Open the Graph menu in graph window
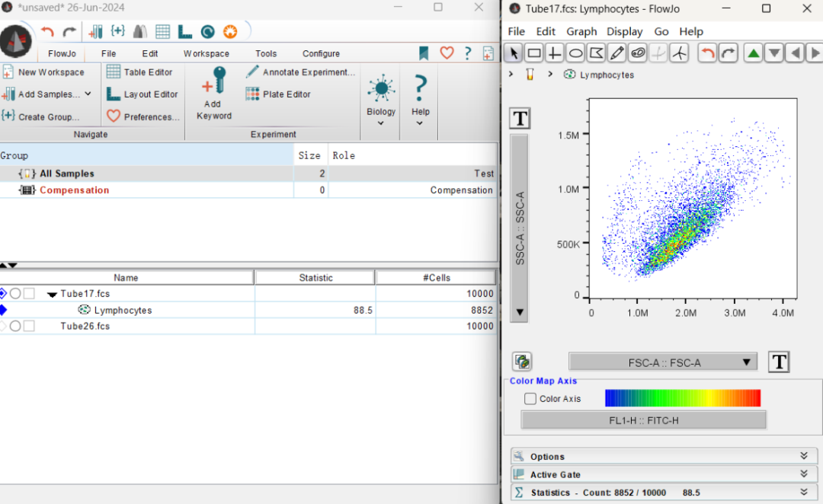Viewport: 823px width, 504px height. click(x=581, y=31)
